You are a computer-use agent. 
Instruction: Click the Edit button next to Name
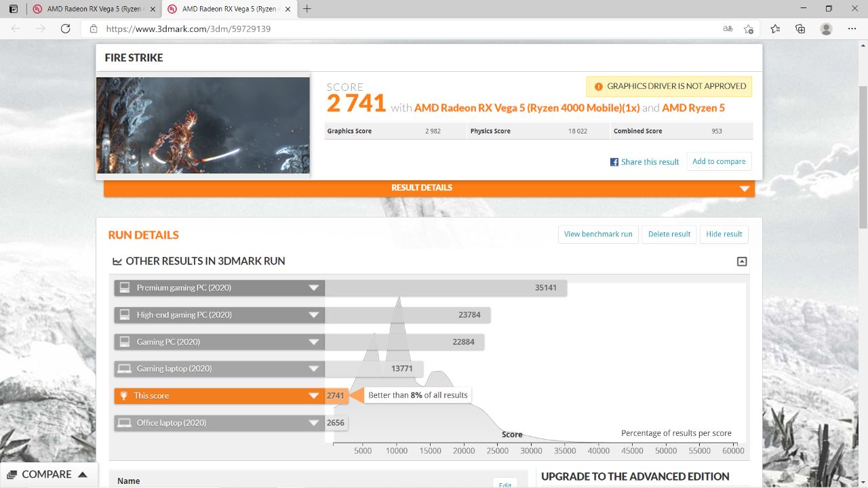click(505, 484)
